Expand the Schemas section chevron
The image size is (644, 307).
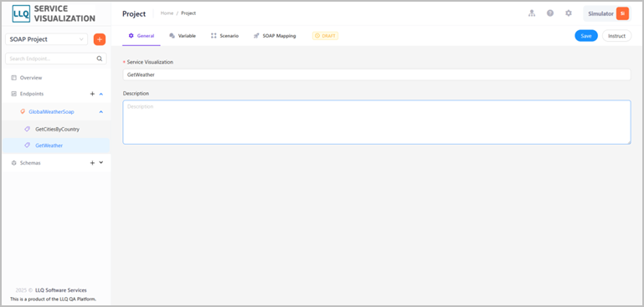[101, 162]
